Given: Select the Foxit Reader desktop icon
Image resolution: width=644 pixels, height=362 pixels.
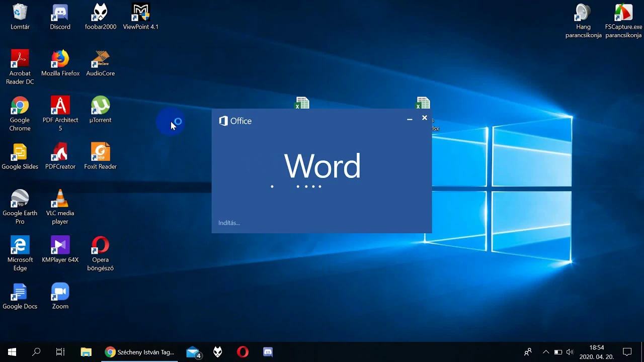Looking at the screenshot, I should pyautogui.click(x=100, y=157).
